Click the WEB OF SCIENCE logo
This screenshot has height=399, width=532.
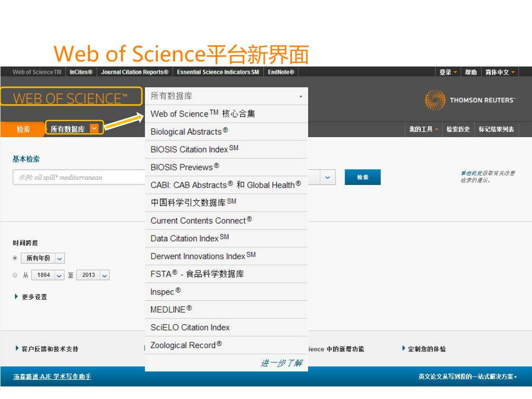[70, 98]
